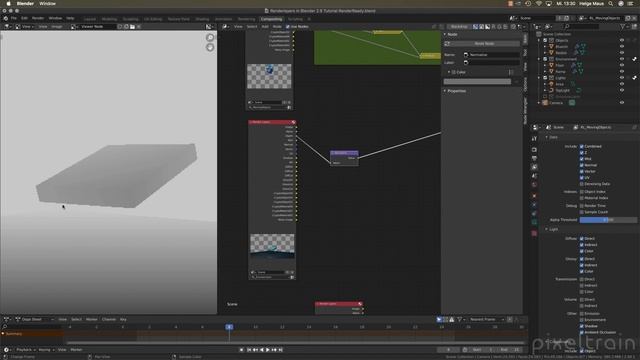Expand the Properties panel in the node sidebar
Image resolution: width=640 pixels, height=360 pixels.
tap(445, 91)
